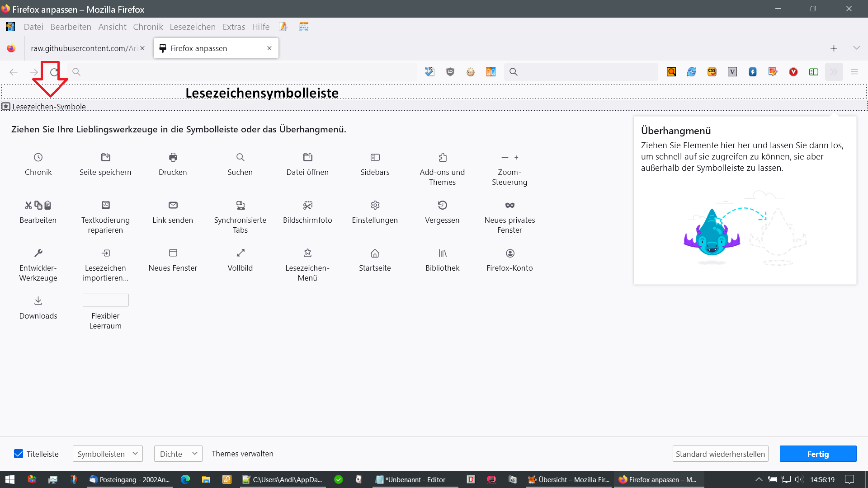The image size is (868, 488).
Task: Click the Firefox-Konto icon
Action: (x=509, y=253)
